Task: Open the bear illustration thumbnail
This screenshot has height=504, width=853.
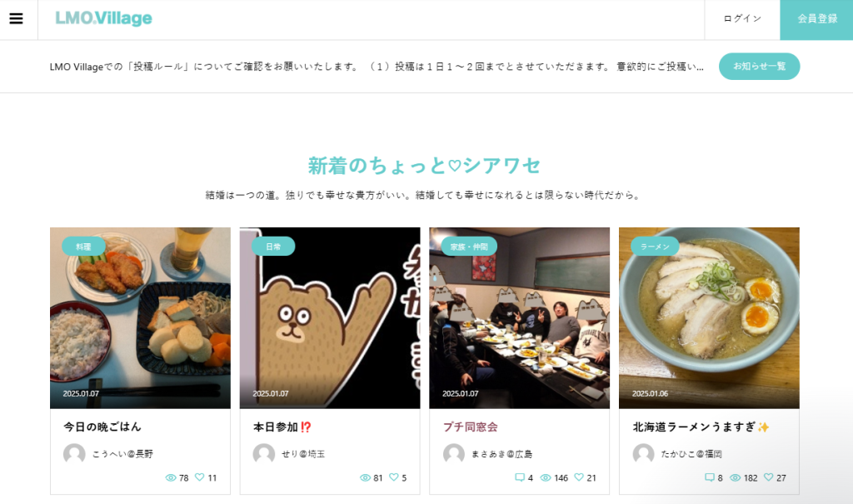Action: 330,318
